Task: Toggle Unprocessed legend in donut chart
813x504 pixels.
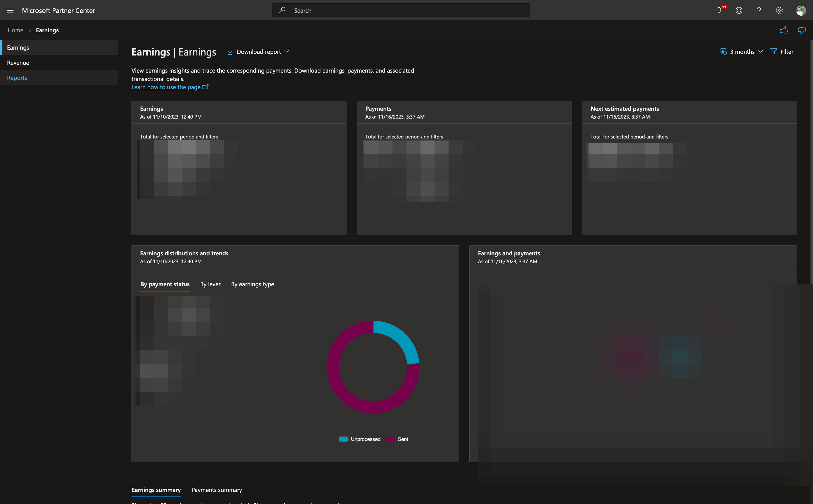Action: [359, 439]
